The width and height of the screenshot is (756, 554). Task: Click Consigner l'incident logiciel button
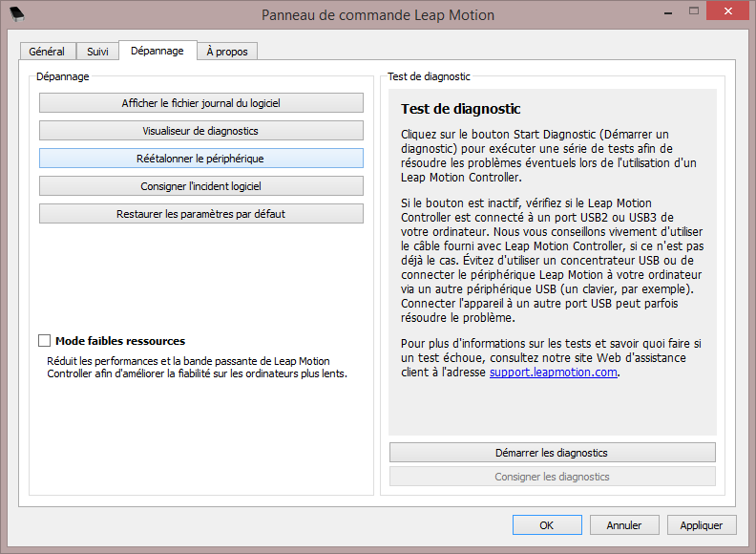200,186
